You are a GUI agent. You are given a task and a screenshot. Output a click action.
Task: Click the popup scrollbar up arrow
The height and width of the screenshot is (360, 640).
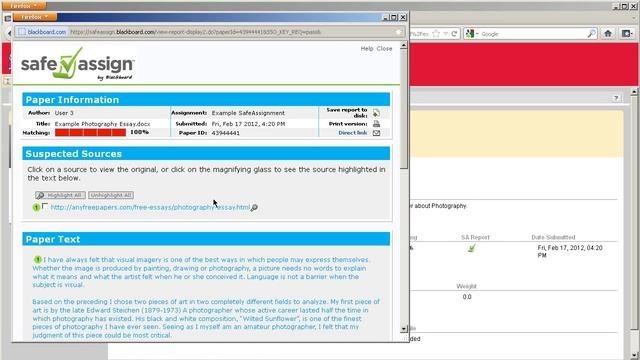point(404,45)
